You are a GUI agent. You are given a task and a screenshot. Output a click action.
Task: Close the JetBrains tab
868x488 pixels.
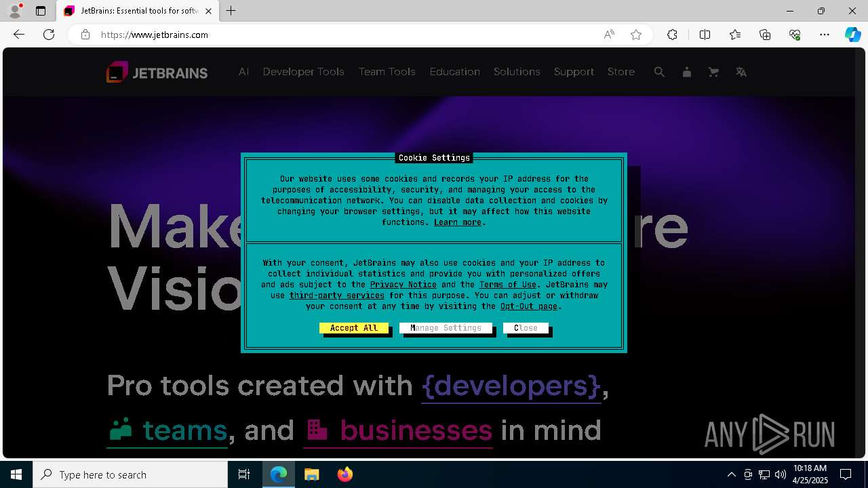[x=208, y=11]
